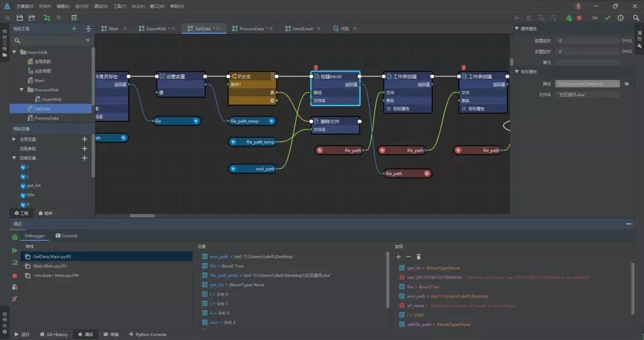Click the green debug bug icon in top toolbar
The height and width of the screenshot is (340, 644).
pyautogui.click(x=569, y=18)
